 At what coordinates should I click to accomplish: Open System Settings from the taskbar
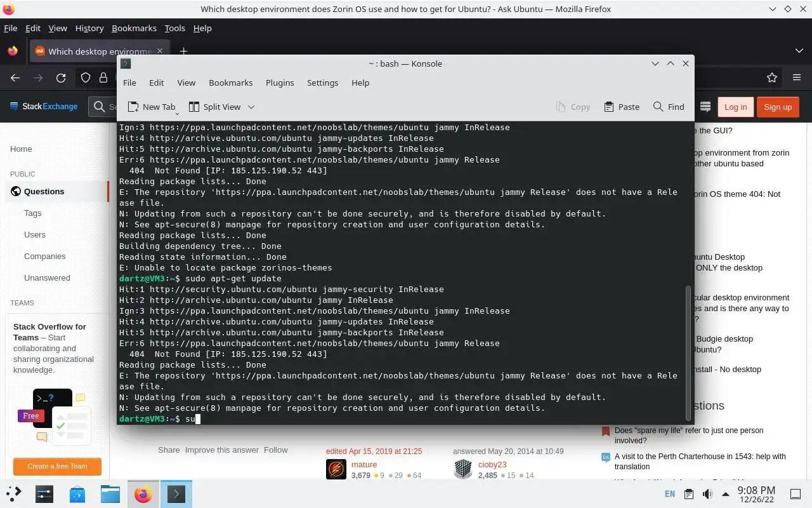pos(44,493)
